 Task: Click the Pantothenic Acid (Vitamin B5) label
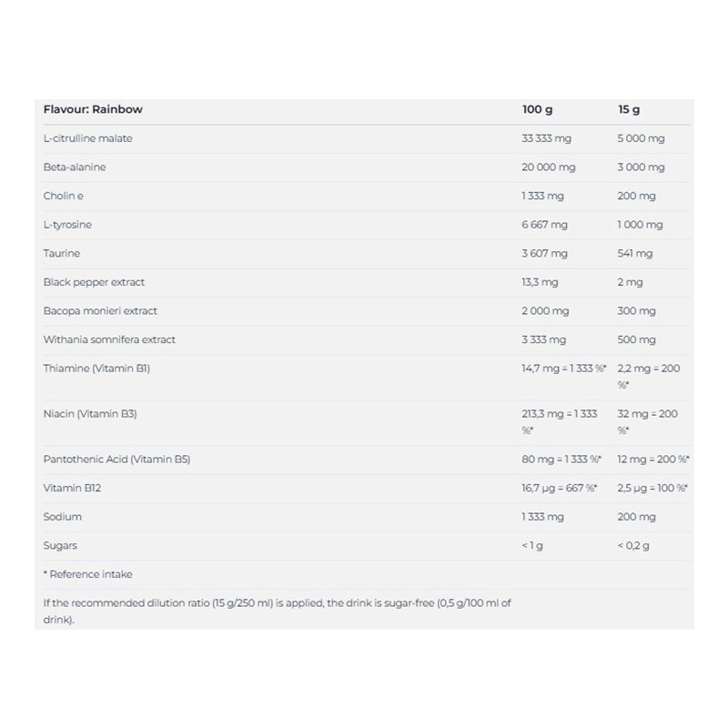point(116,460)
